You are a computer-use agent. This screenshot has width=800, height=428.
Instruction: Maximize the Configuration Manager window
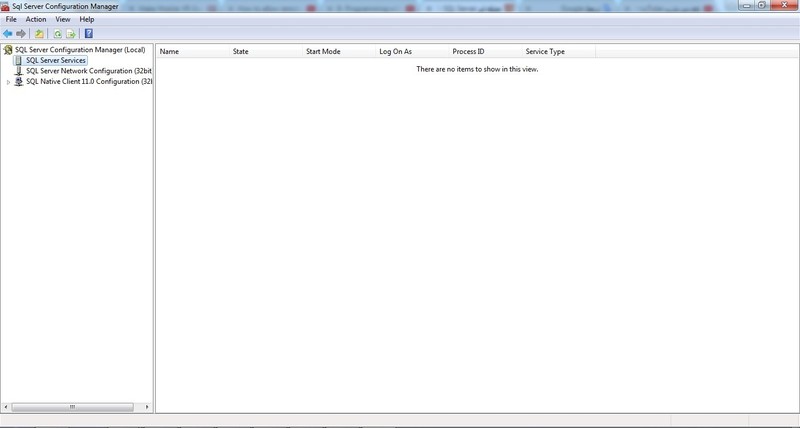pyautogui.click(x=762, y=5)
